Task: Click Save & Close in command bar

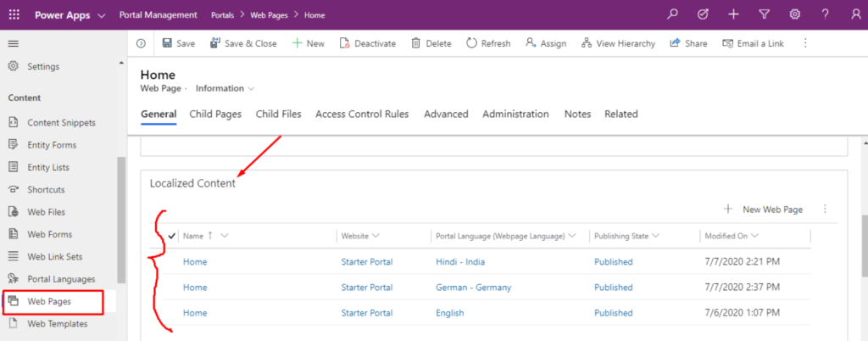Action: click(x=243, y=43)
